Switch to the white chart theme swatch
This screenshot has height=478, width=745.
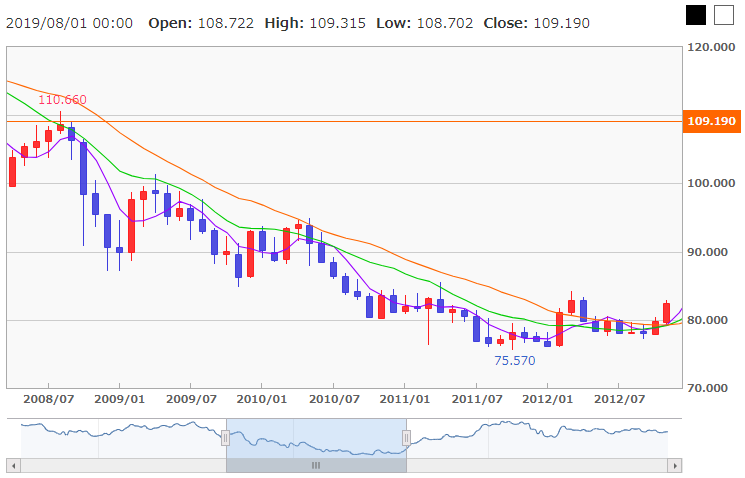click(x=724, y=15)
